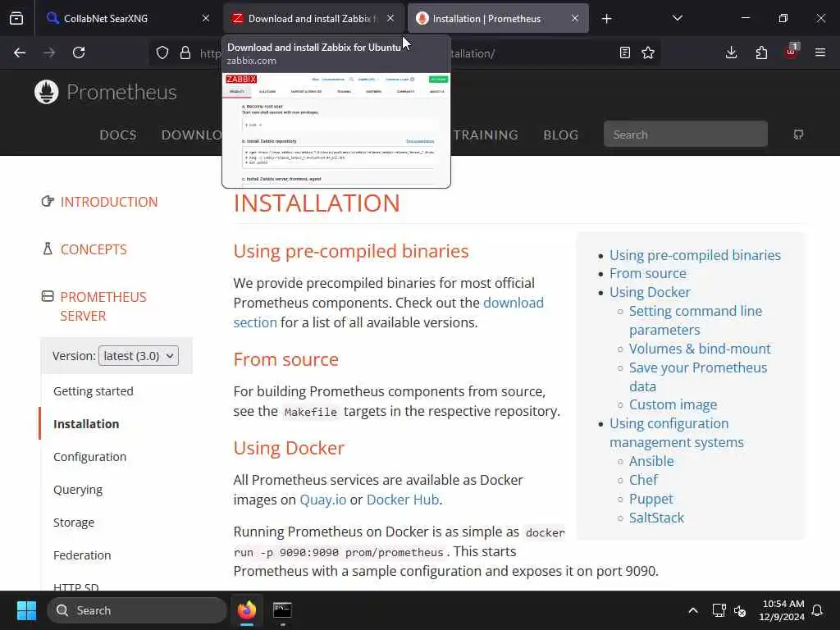The image size is (840, 630).
Task: Open the uBlock Origin extension icon
Action: (x=792, y=52)
